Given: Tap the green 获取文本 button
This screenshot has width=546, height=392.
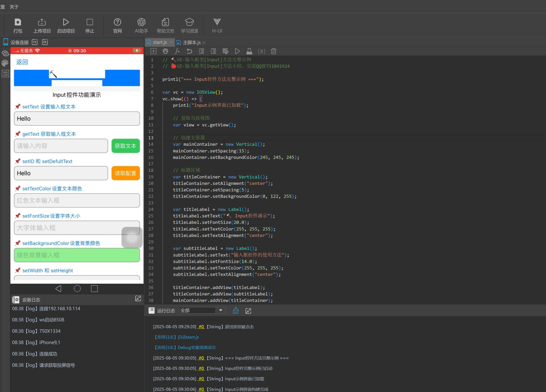Looking at the screenshot, I should (x=126, y=146).
